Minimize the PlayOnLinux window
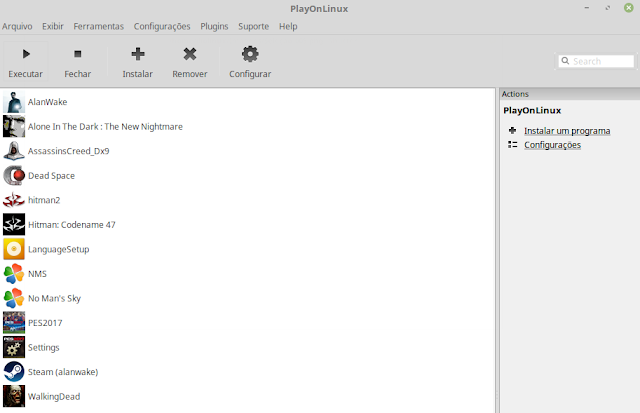Viewport: 640px width, 413px height. [587, 8]
